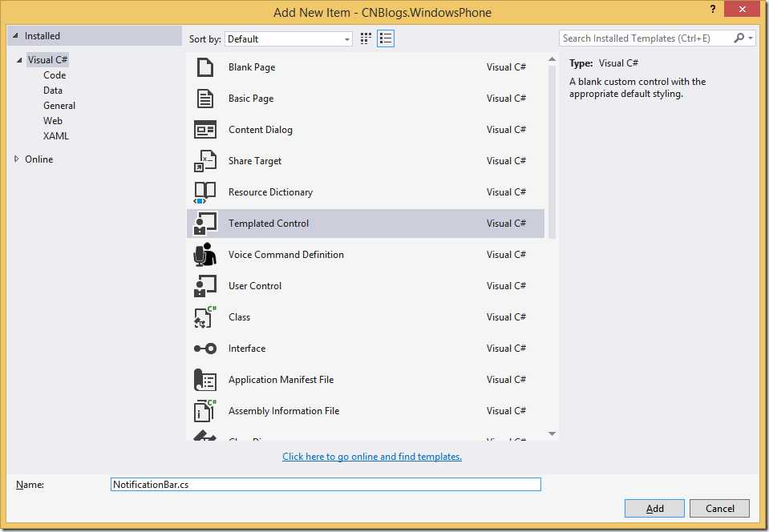Choose the User Control template icon
The image size is (769, 532).
tap(205, 286)
